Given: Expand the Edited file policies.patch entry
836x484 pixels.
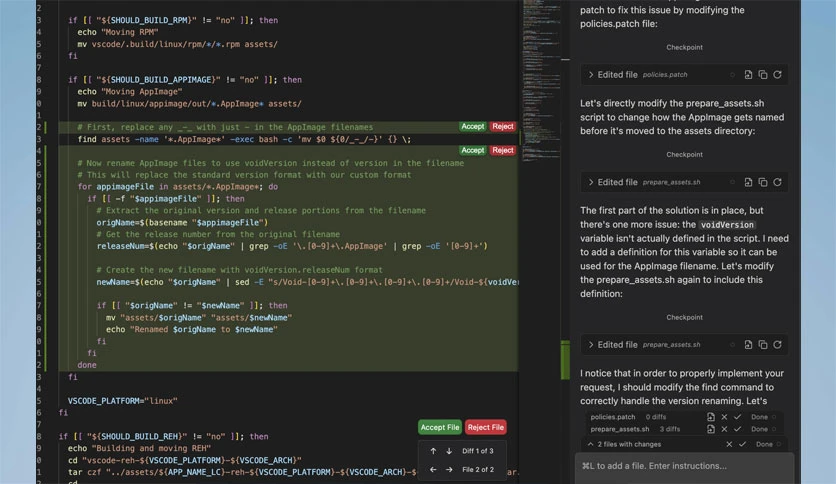Looking at the screenshot, I should pos(591,75).
